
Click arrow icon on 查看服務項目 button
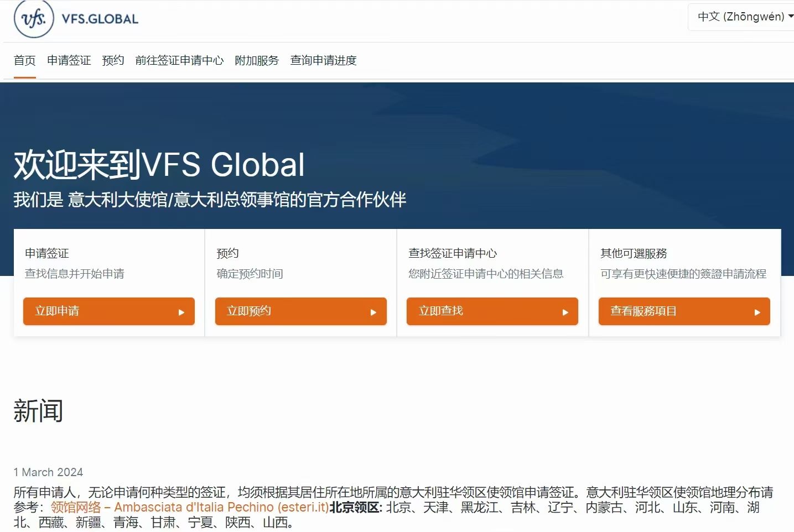click(757, 312)
